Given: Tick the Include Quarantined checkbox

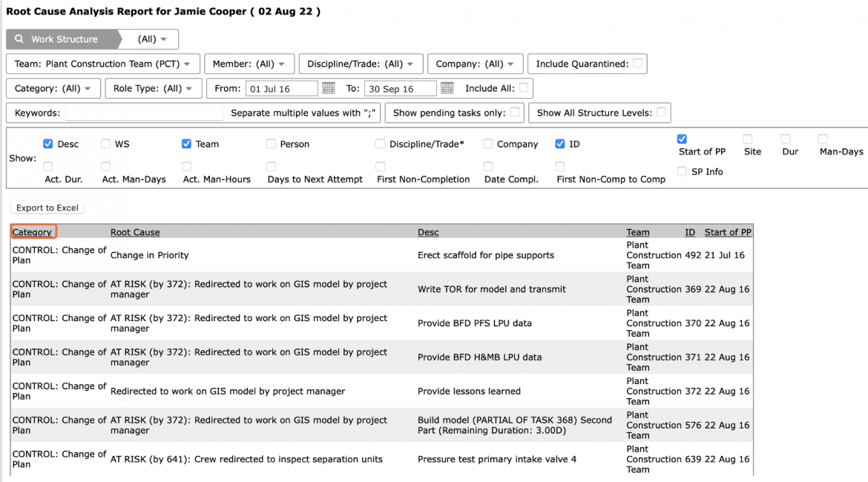Looking at the screenshot, I should pyautogui.click(x=638, y=63).
